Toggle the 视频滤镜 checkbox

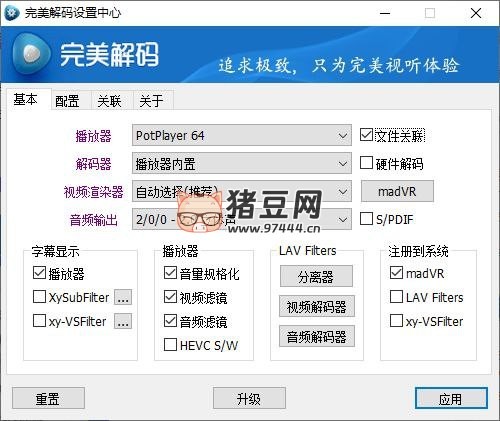pyautogui.click(x=170, y=297)
